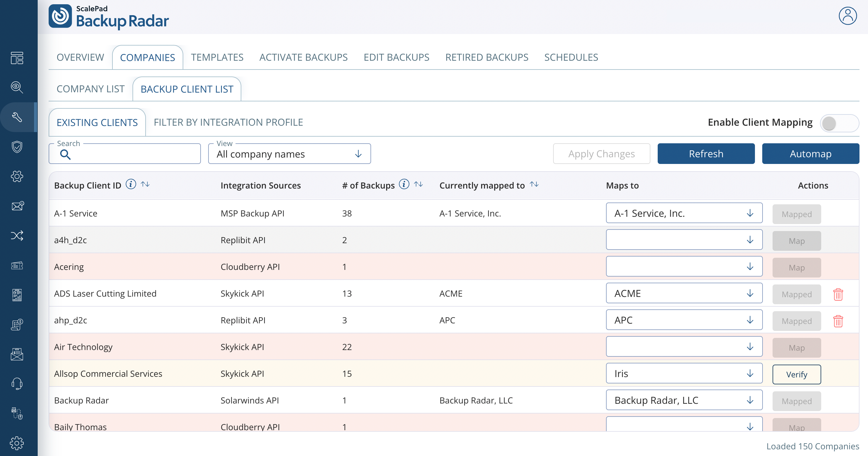The height and width of the screenshot is (456, 868).
Task: Open Maps to dropdown for a4h_d2c
Action: (684, 240)
